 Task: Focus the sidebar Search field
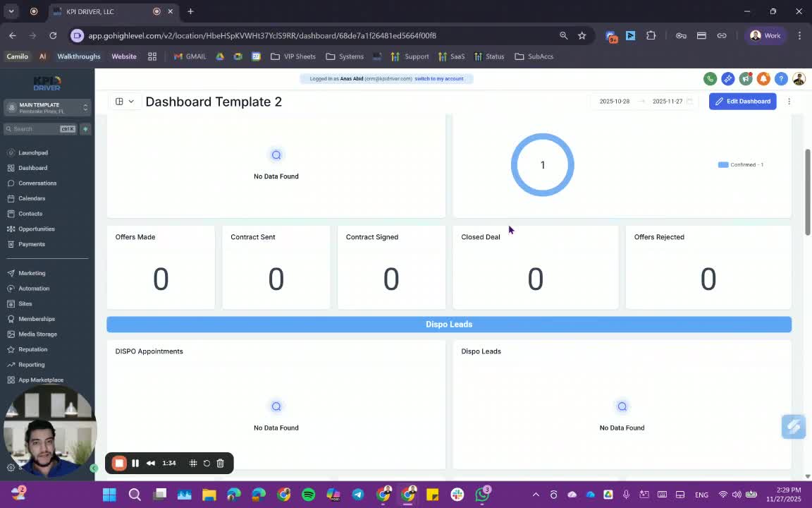40,129
